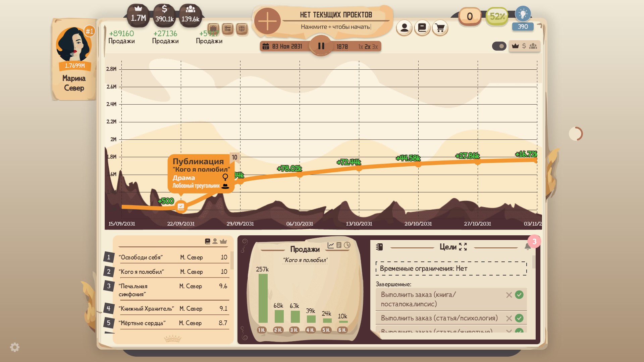Click publication marker on the timeline chart
Screen dimensions: 644x362
click(181, 206)
